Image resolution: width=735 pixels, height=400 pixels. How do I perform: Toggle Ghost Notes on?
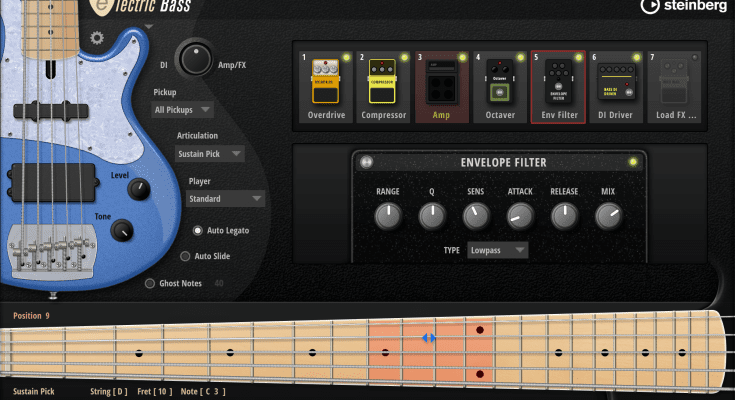pyautogui.click(x=150, y=283)
